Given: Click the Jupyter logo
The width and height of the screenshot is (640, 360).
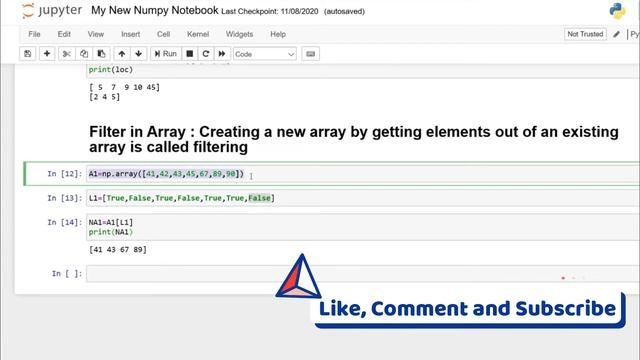Looking at the screenshot, I should tap(51, 11).
